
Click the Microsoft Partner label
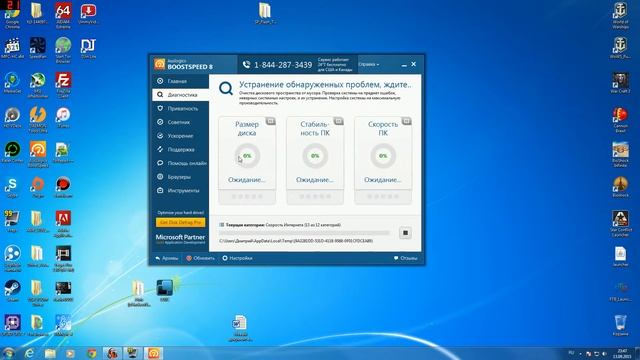click(180, 239)
